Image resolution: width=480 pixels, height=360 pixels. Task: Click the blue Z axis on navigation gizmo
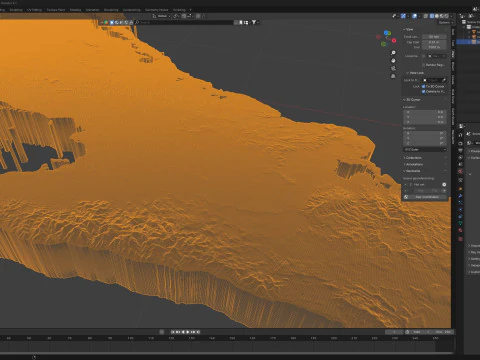387,33
